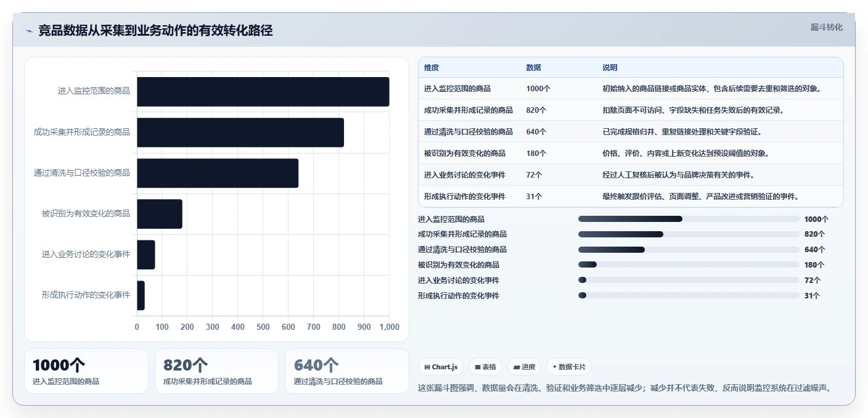868x418 pixels.
Task: Open the 820个 data card
Action: 217,371
